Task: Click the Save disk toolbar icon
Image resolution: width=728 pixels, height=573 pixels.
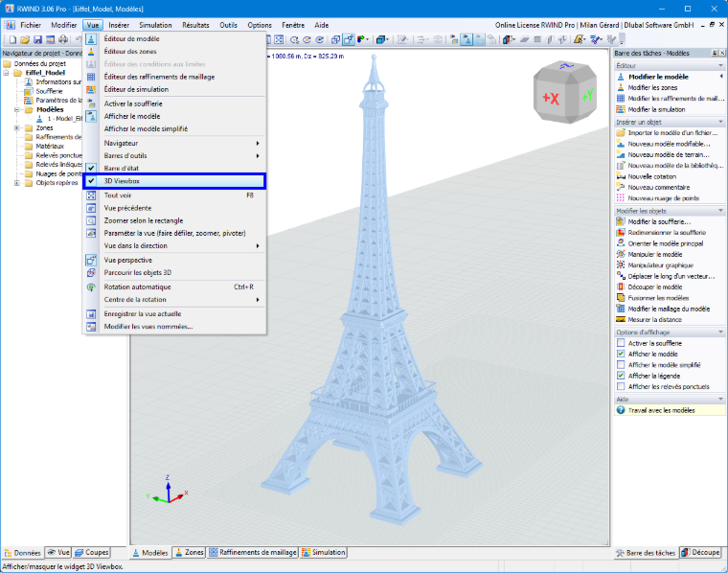Action: coord(37,40)
